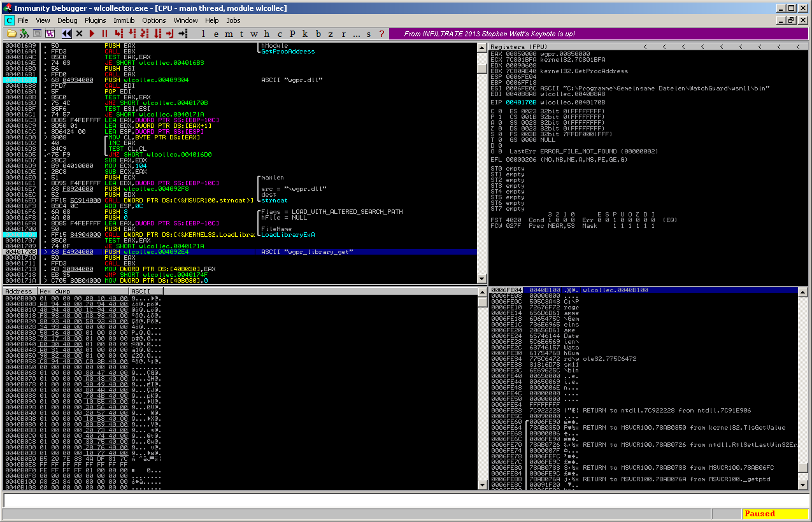Pause execution with the red pause icon

[x=104, y=33]
